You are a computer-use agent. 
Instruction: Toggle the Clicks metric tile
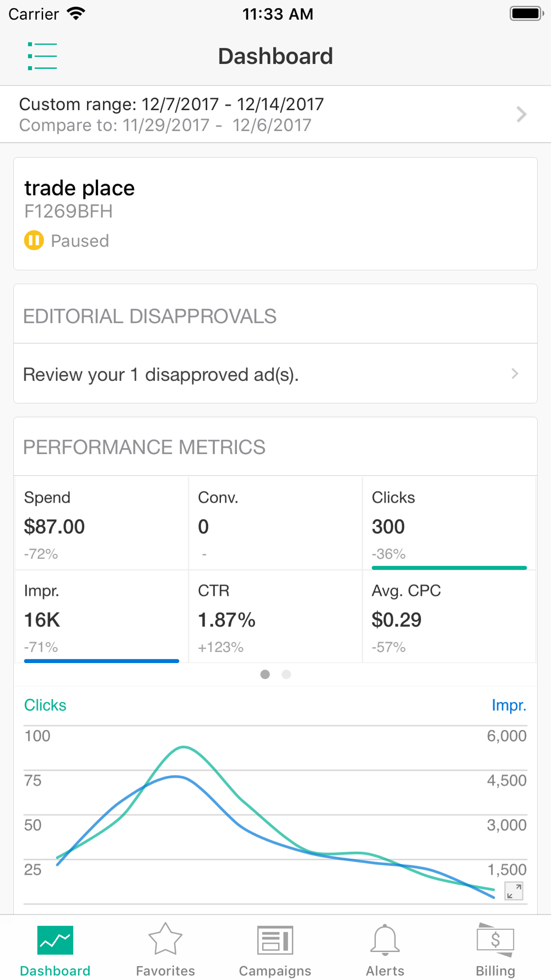[449, 523]
